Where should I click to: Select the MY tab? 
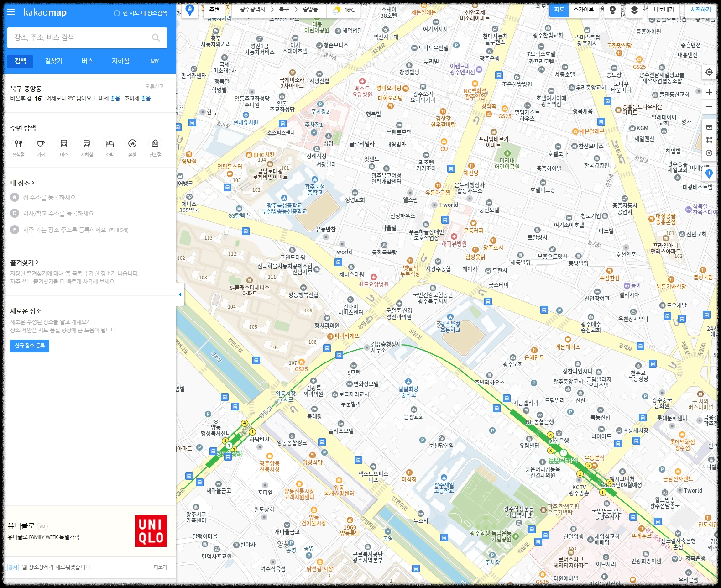pos(155,61)
